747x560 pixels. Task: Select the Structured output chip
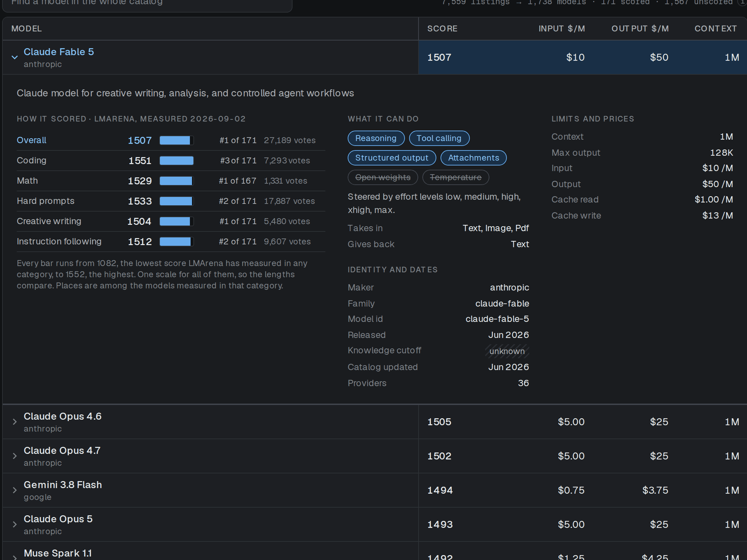tap(392, 158)
